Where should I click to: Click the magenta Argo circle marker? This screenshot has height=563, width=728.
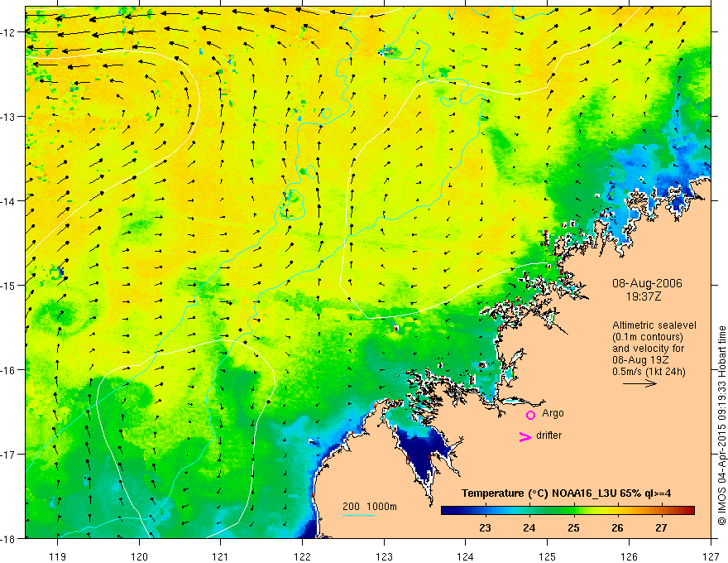coord(530,415)
